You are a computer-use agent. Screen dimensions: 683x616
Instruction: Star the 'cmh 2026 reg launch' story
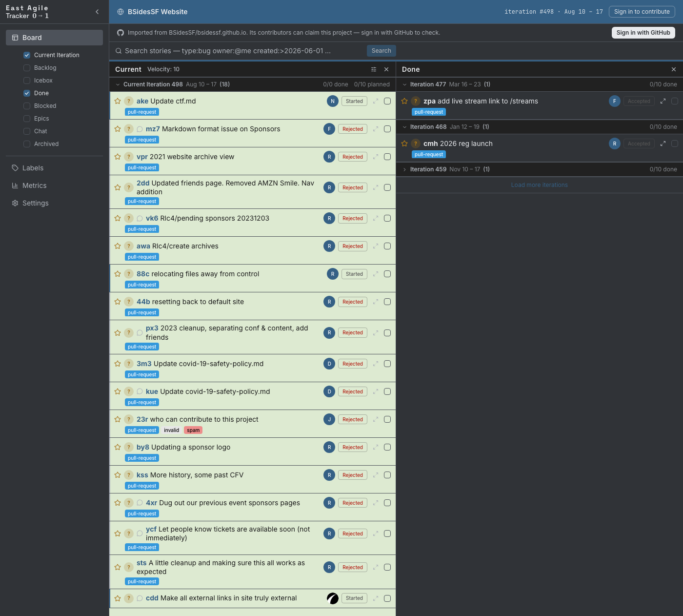(x=404, y=144)
